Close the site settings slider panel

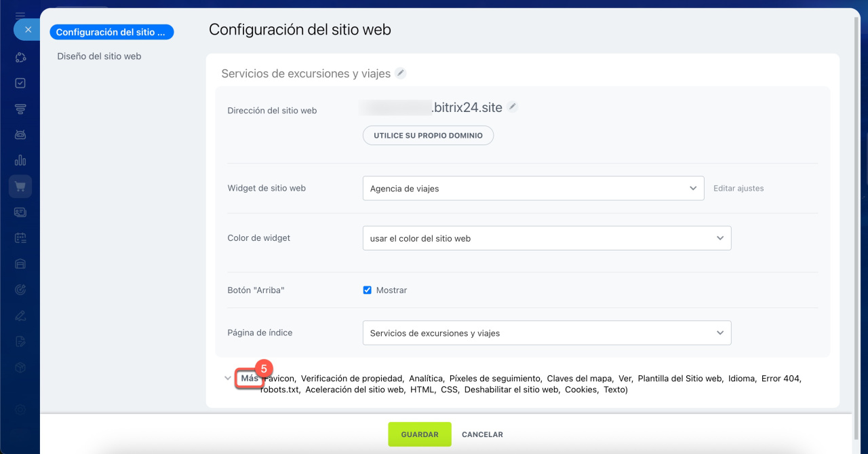28,30
